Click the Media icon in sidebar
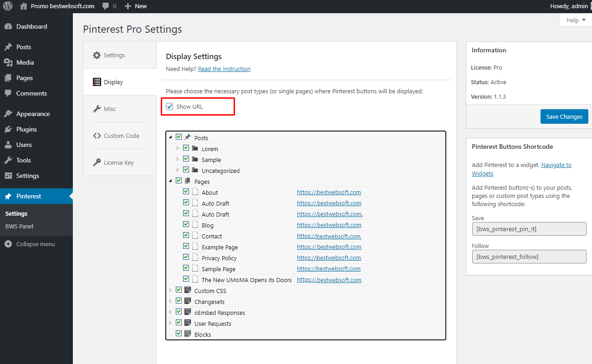This screenshot has height=364, width=592. (x=8, y=62)
